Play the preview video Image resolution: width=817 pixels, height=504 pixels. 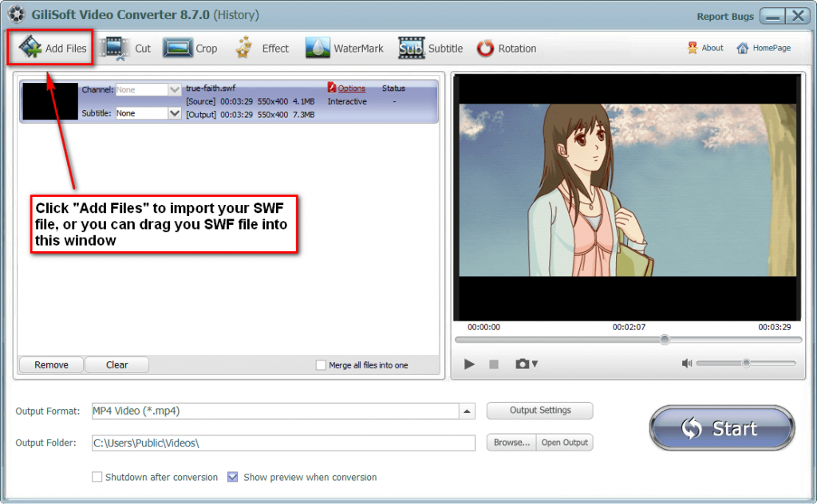(x=469, y=364)
